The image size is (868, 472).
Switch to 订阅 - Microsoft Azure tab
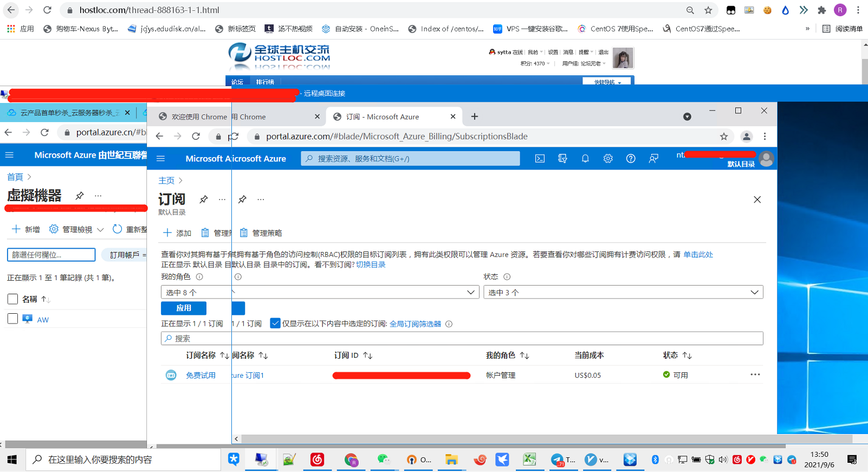[x=390, y=117]
